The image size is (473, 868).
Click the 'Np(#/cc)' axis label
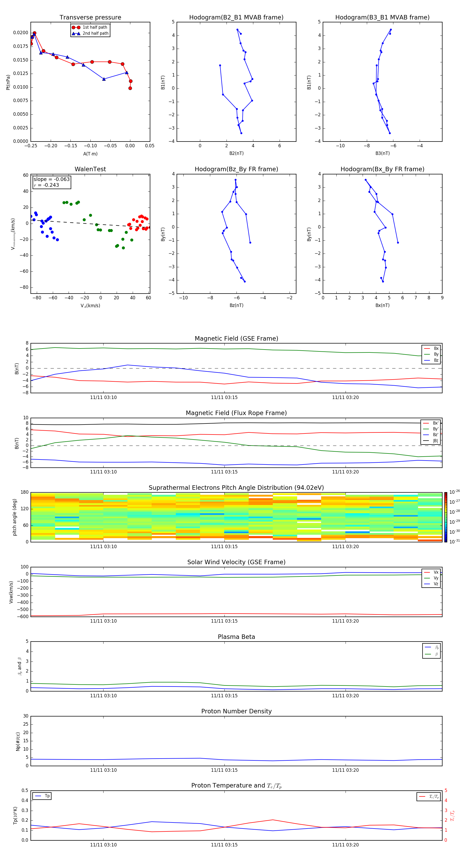click(x=18, y=741)
